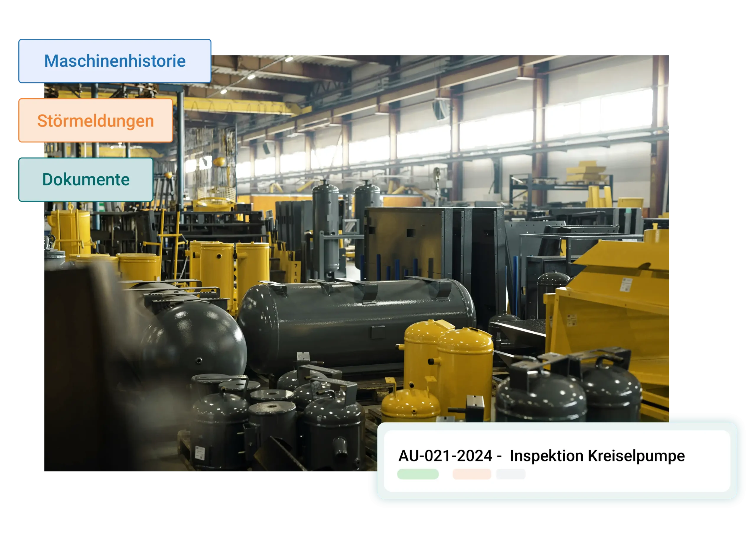Open the Maschinenhistorie tab
The image size is (756, 534).
(x=115, y=61)
